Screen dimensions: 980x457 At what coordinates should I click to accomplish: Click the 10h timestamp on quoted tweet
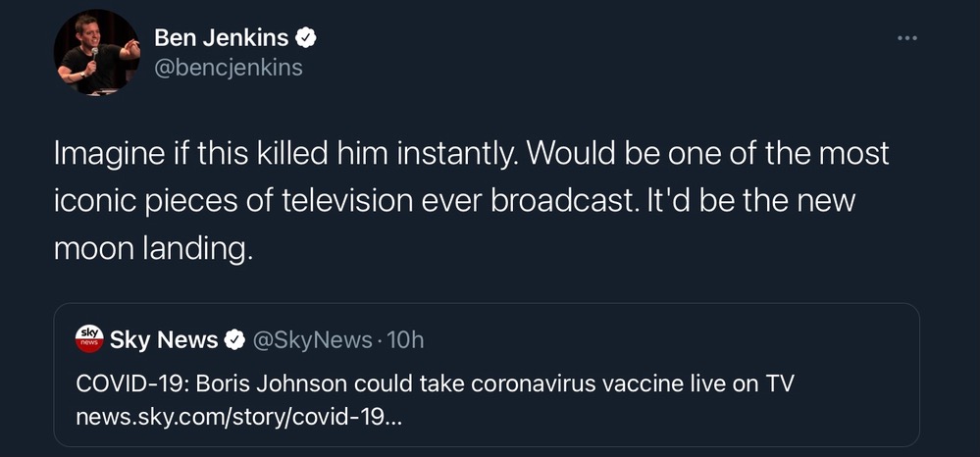click(406, 340)
